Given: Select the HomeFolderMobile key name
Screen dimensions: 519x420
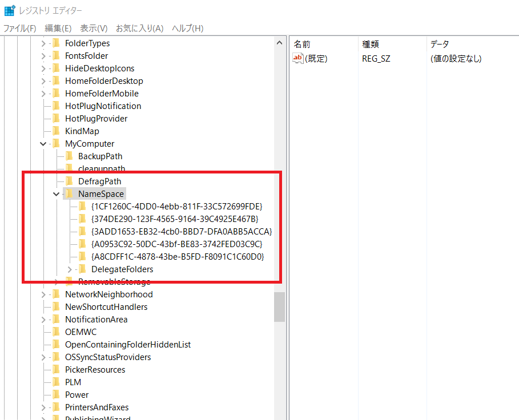Looking at the screenshot, I should point(102,94).
